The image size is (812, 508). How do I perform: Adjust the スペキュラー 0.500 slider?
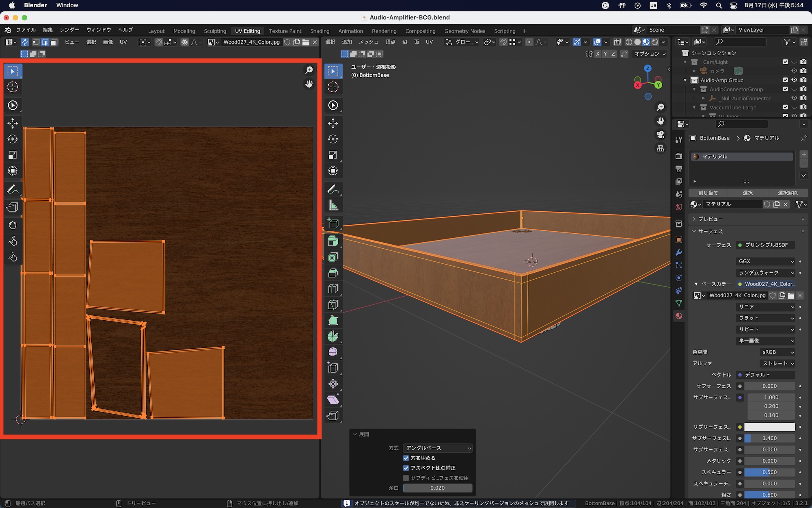(x=769, y=472)
